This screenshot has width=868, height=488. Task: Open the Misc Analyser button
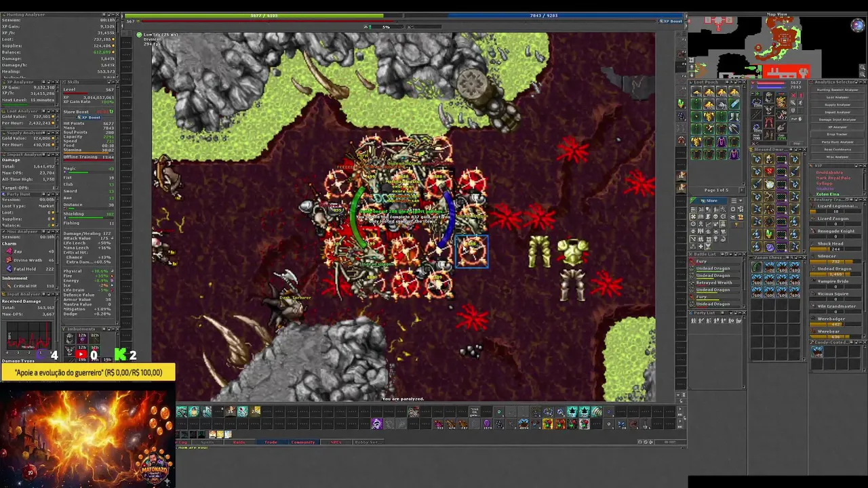[x=837, y=157]
